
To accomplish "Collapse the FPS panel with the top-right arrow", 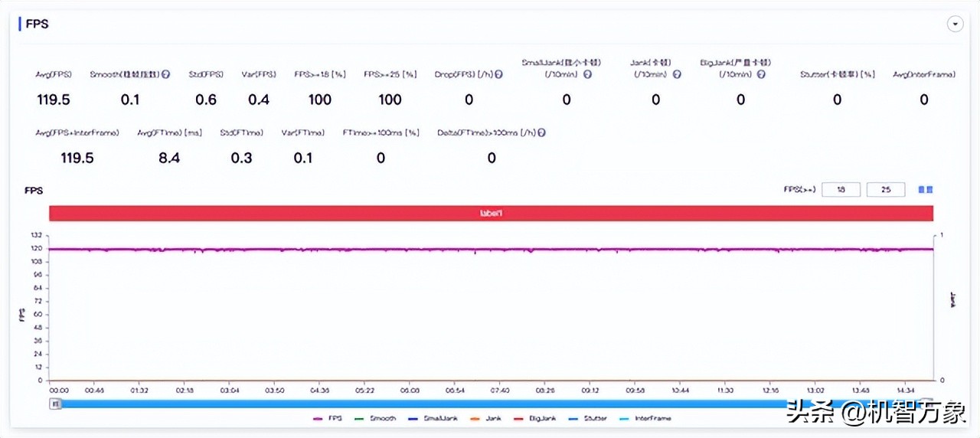I will click(955, 25).
